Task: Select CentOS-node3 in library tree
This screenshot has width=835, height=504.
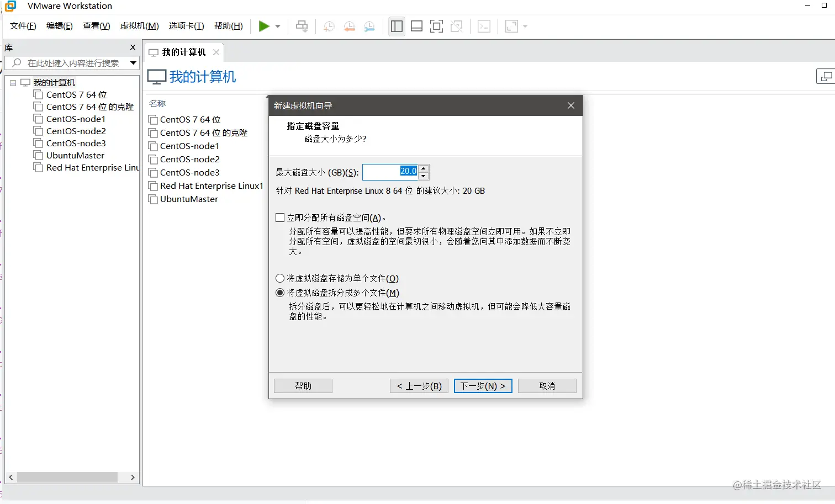Action: point(76,144)
